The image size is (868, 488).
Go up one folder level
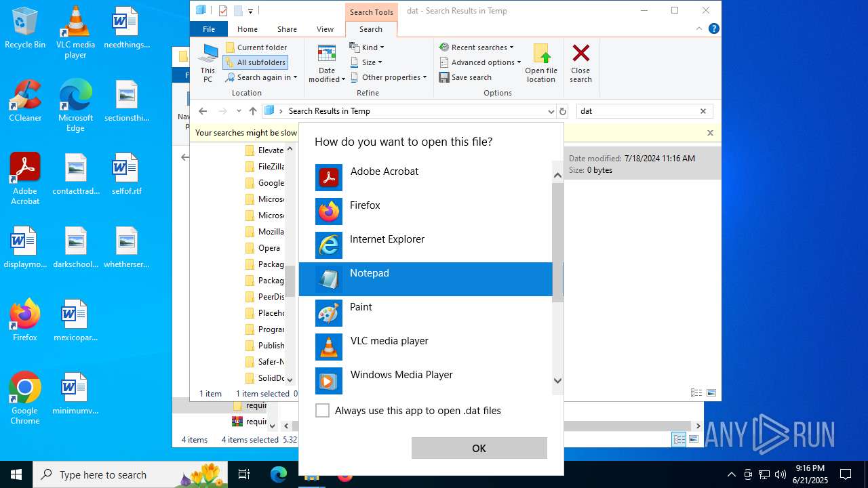click(253, 111)
